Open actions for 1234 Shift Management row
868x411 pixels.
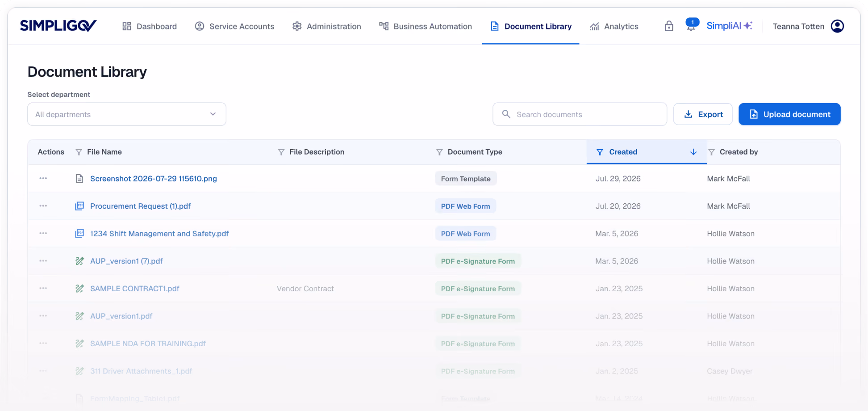[x=43, y=233]
